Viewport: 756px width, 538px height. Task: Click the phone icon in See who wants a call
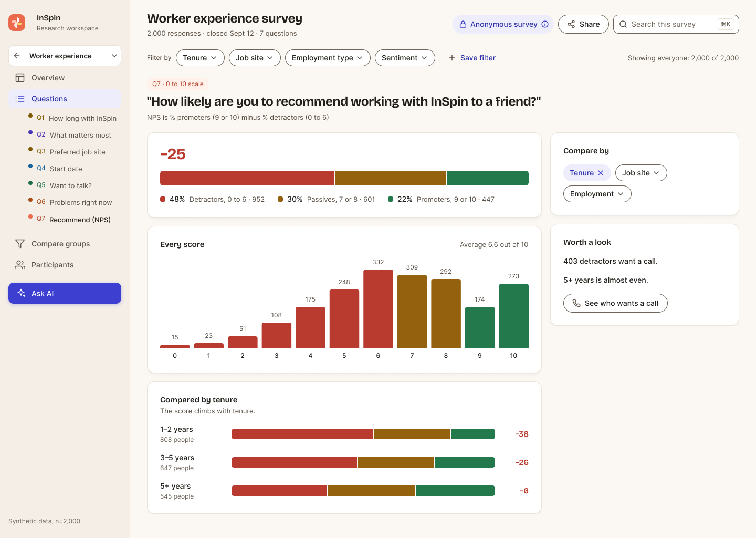pyautogui.click(x=576, y=303)
